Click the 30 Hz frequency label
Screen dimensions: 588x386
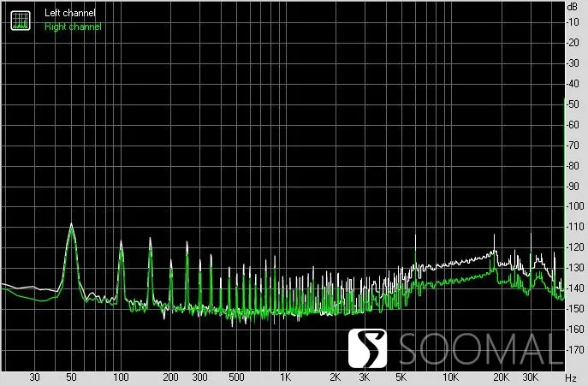point(34,377)
